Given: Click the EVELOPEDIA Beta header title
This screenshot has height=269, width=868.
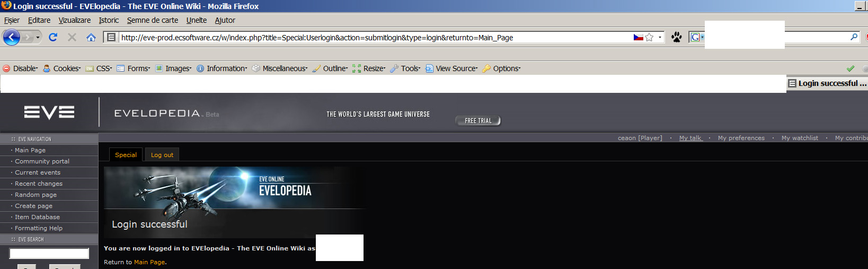Looking at the screenshot, I should coord(166,114).
